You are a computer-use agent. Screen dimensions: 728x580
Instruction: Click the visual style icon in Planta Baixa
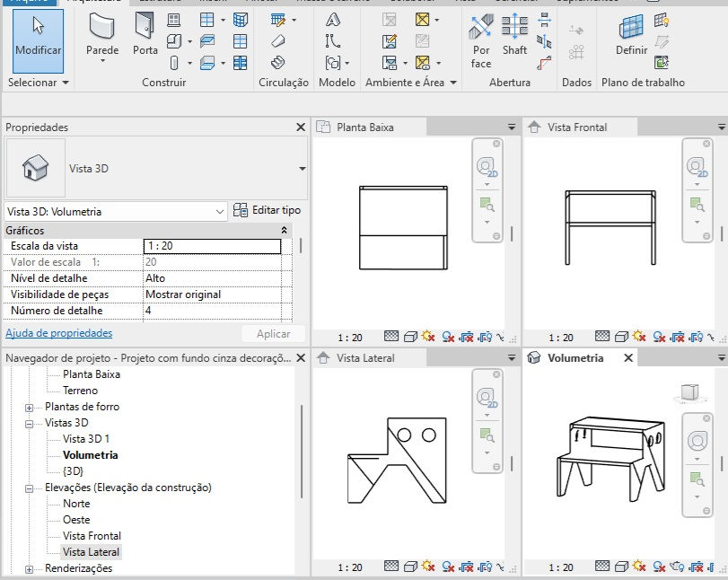410,337
